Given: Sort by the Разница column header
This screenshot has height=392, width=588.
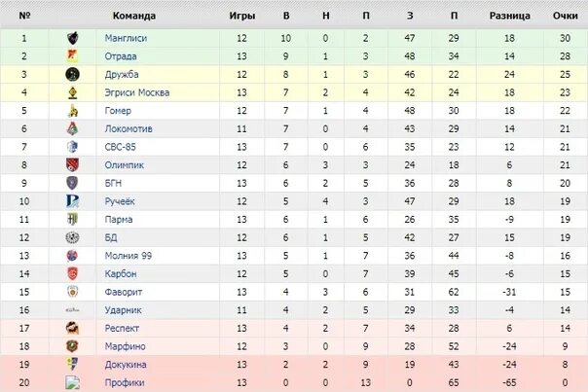Looking at the screenshot, I should pos(510,17).
